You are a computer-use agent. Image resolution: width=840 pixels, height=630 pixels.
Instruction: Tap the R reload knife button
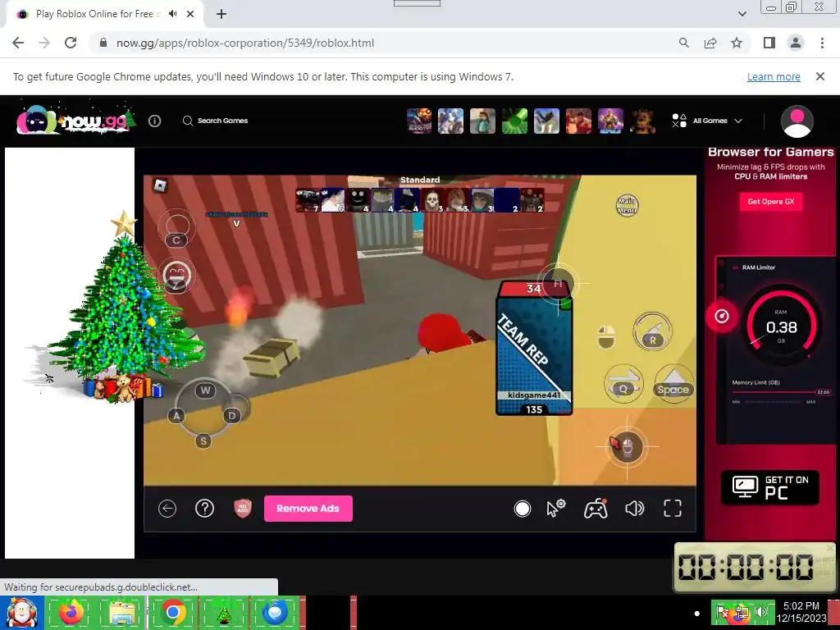pyautogui.click(x=652, y=331)
